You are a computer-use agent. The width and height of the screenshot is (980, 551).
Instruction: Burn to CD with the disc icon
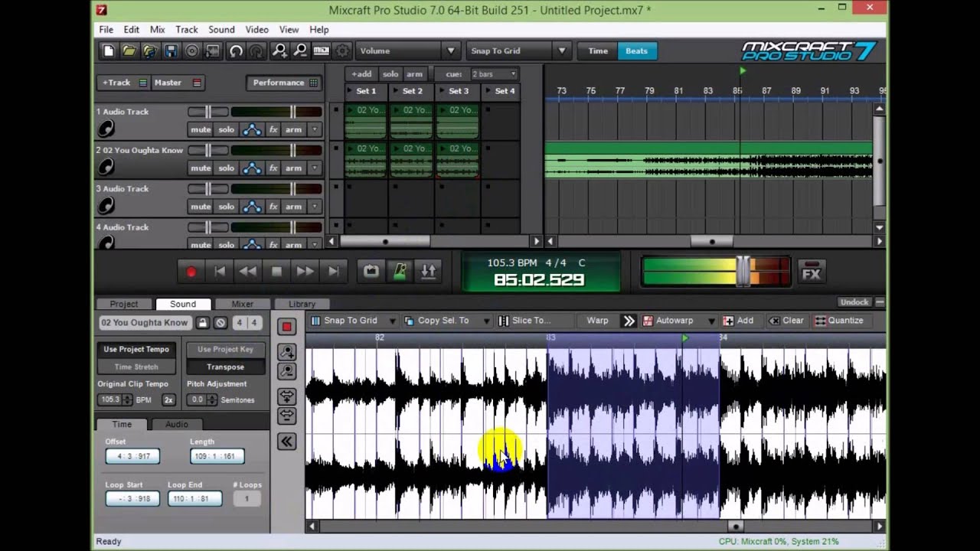tap(192, 51)
